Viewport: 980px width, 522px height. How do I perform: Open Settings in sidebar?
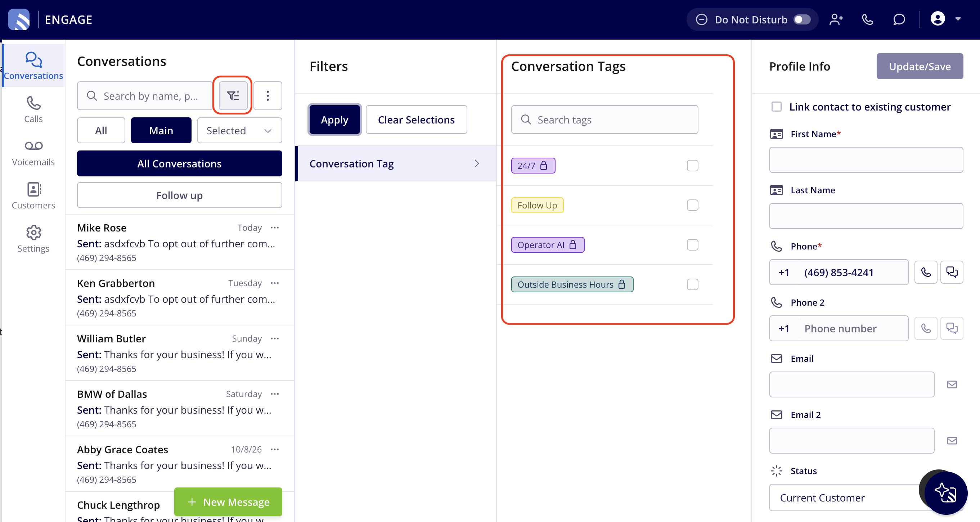click(33, 239)
